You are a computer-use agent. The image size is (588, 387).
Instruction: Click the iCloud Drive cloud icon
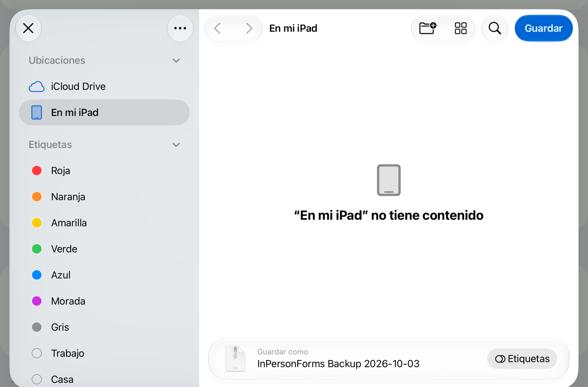[x=37, y=87]
